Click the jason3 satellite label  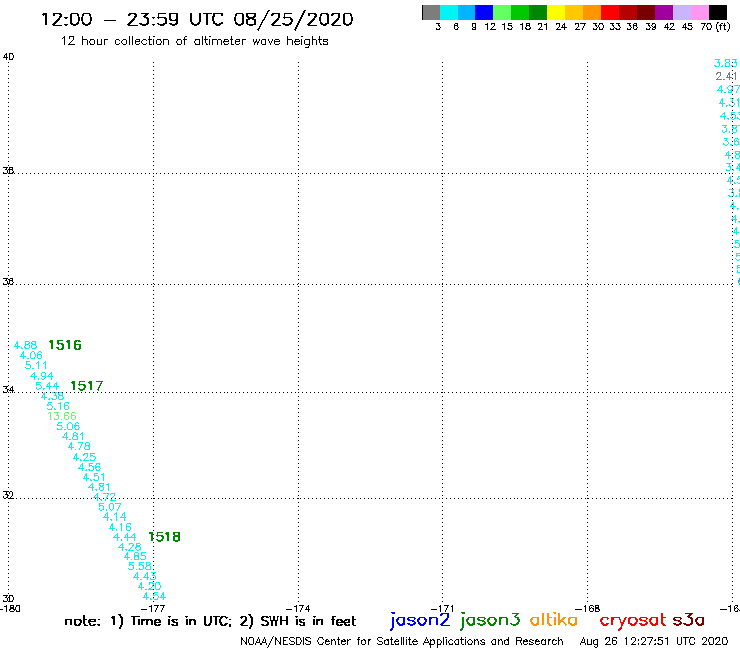pyautogui.click(x=490, y=620)
